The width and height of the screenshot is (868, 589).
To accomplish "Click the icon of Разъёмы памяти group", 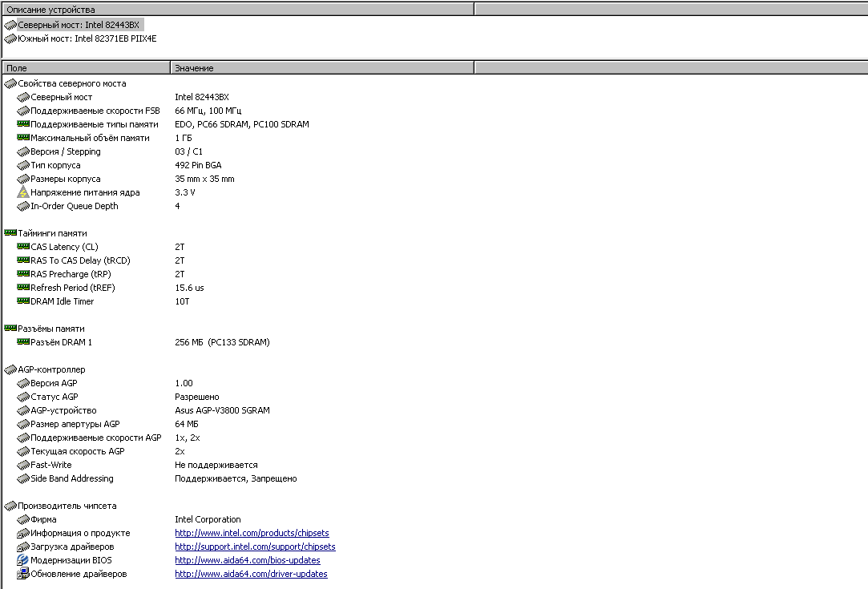I will click(10, 329).
